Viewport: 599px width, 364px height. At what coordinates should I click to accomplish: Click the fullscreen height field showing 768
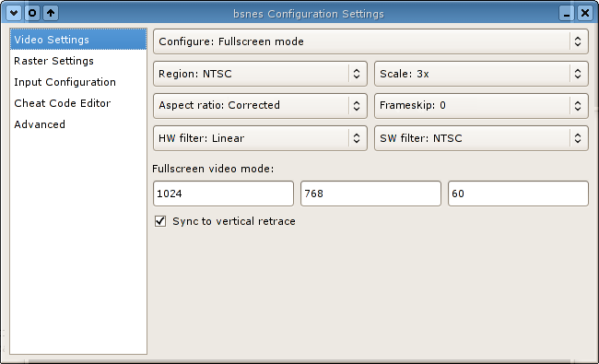tap(371, 194)
